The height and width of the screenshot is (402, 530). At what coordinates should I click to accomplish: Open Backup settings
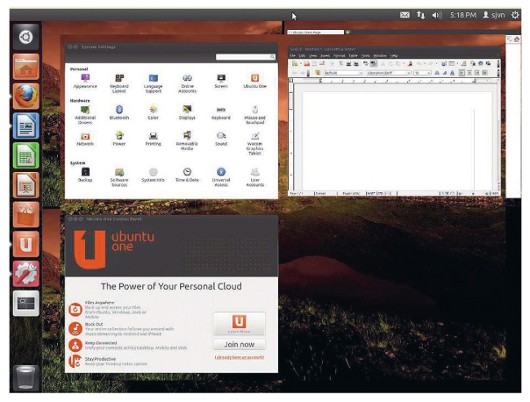(x=85, y=175)
